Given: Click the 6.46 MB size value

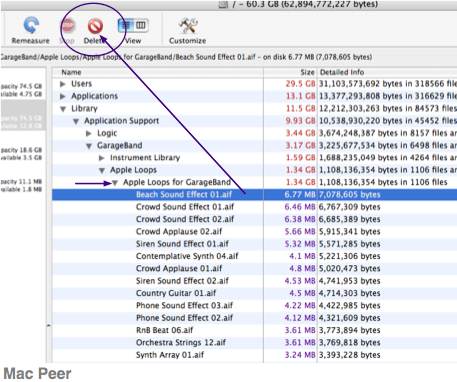Looking at the screenshot, I should pyautogui.click(x=300, y=207).
